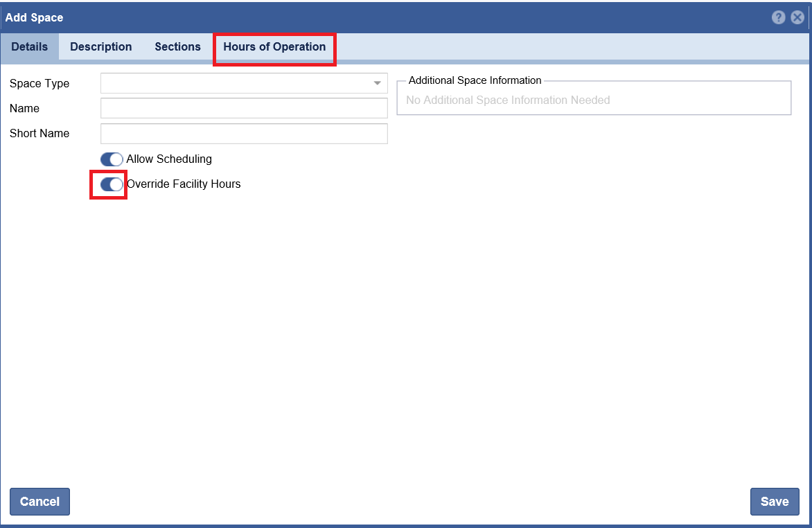This screenshot has height=528, width=812.
Task: Click inside the Space Type combo box
Action: [x=236, y=83]
